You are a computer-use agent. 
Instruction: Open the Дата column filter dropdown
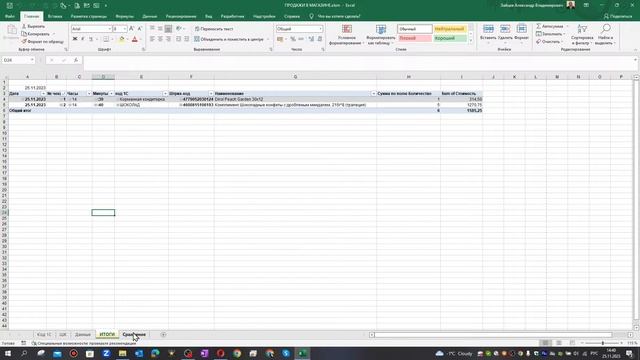point(43,94)
